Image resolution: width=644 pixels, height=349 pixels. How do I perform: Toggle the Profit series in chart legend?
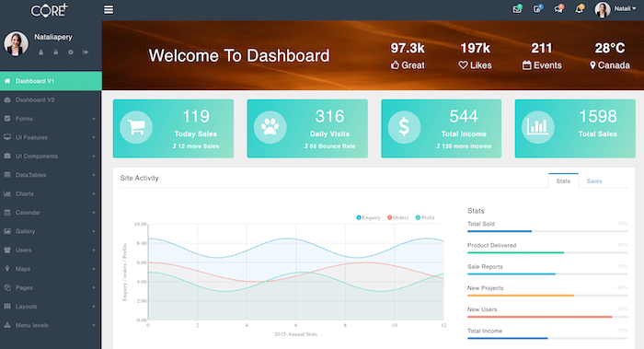[x=425, y=217]
